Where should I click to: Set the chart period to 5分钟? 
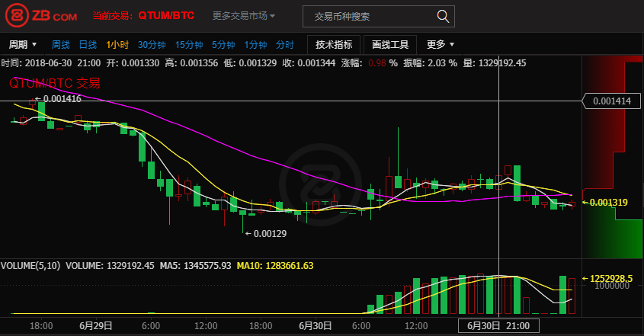point(223,44)
